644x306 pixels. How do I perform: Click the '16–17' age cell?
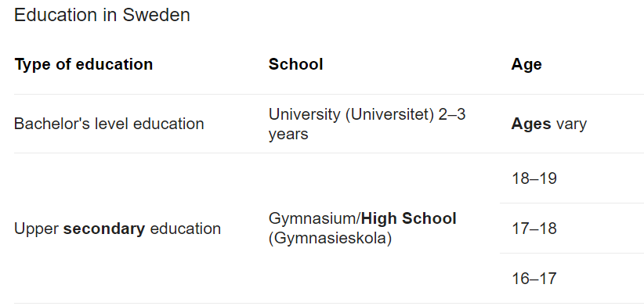(534, 279)
